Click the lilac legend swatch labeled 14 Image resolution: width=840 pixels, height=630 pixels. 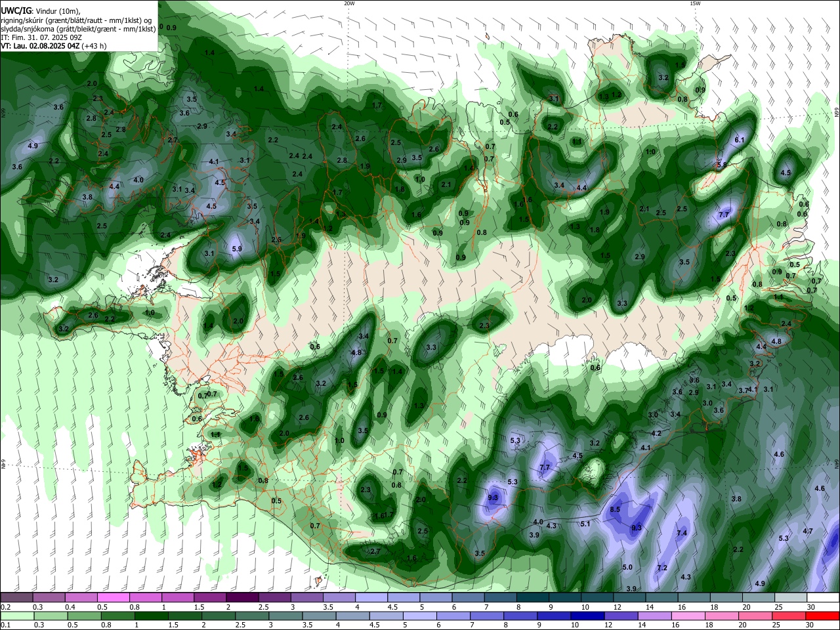pyautogui.click(x=656, y=616)
